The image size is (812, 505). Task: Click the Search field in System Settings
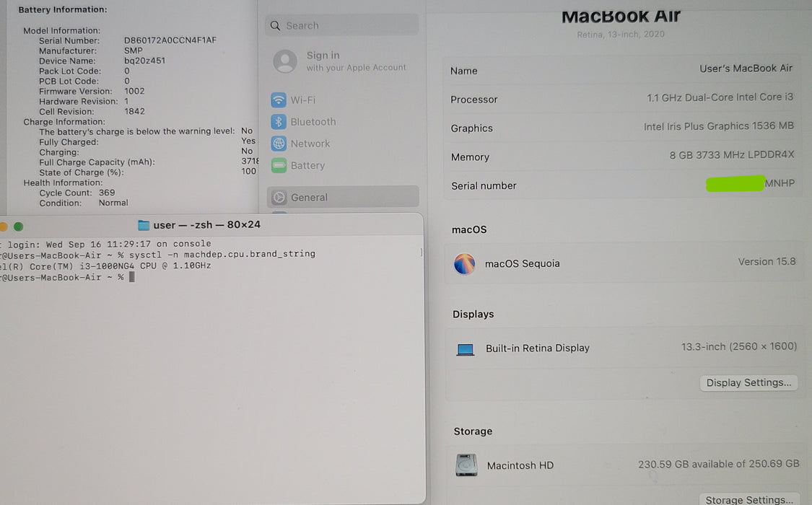(342, 25)
